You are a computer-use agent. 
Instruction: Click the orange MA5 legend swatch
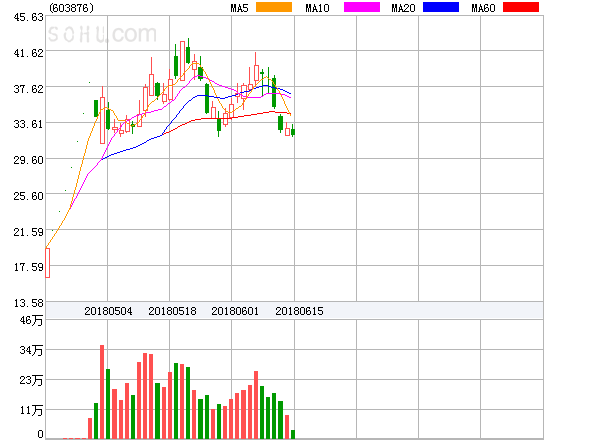(x=274, y=7)
